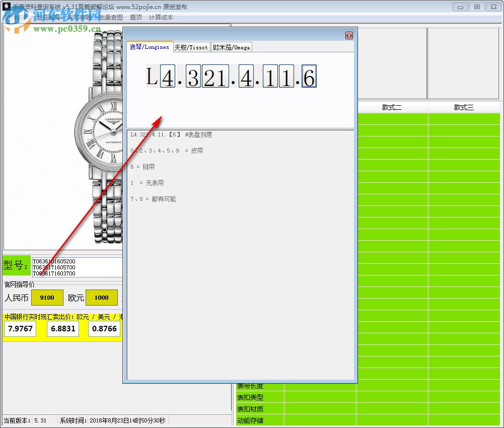
Task: Click the 人民币 9100 price field
Action: (47, 298)
